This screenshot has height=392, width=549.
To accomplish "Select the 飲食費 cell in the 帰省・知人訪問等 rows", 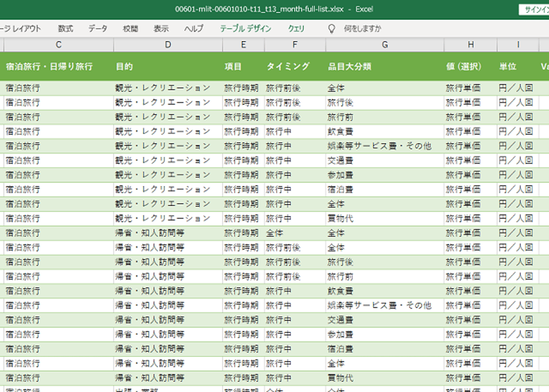I will coord(385,291).
